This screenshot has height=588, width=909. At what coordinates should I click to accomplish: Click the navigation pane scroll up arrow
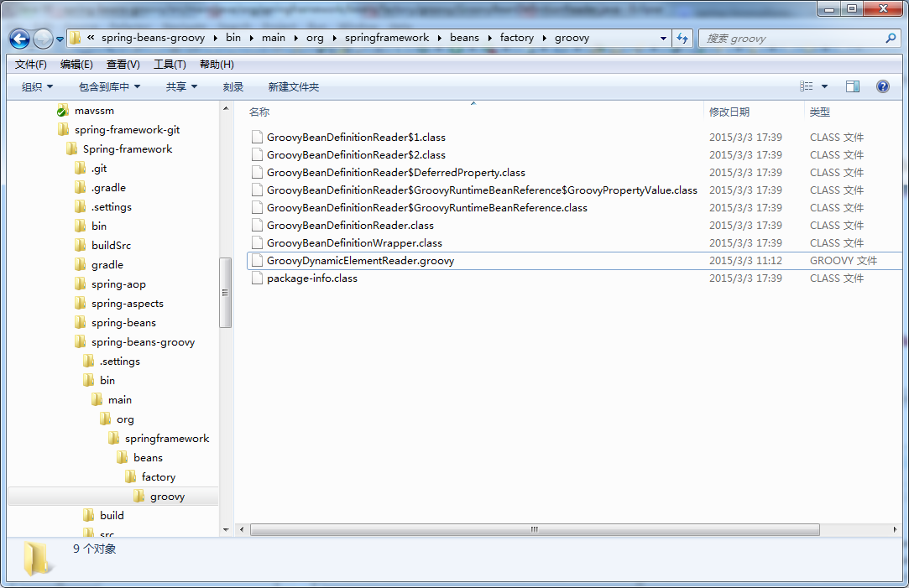click(226, 108)
